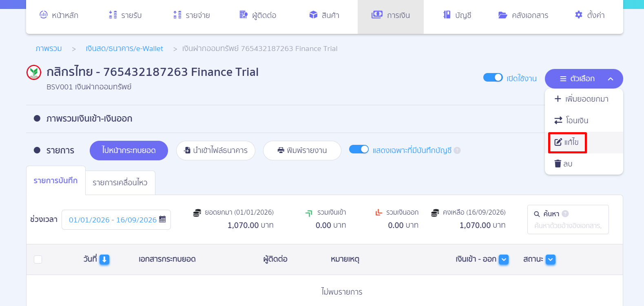Click the ยอดยกมา coins icon

197,213
